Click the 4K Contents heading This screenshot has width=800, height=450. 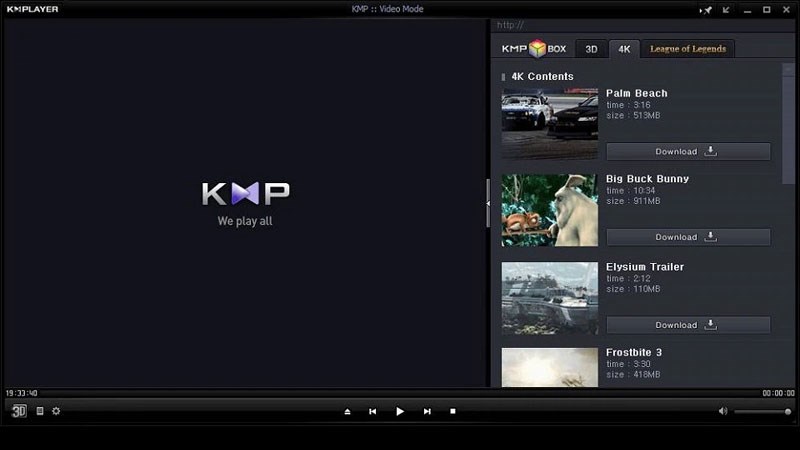542,77
